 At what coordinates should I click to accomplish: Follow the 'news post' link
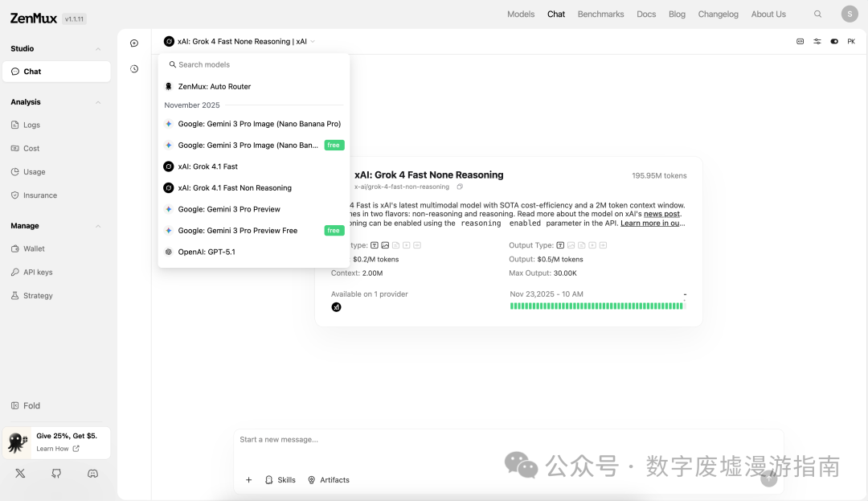(x=661, y=214)
